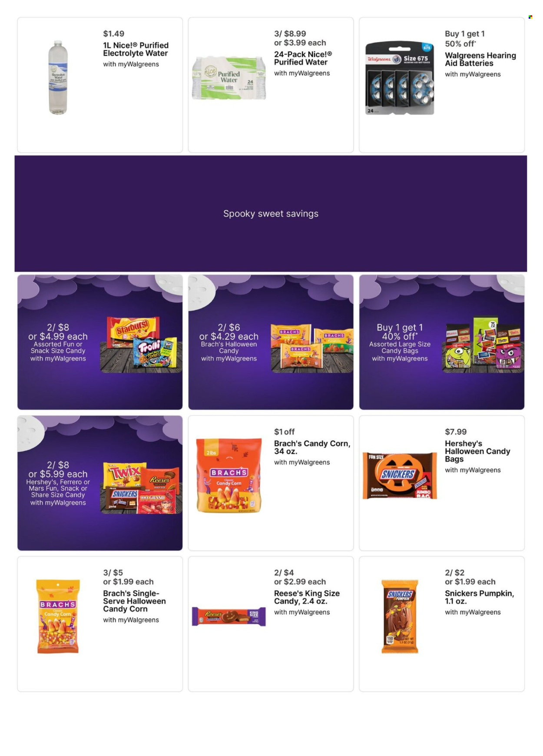The width and height of the screenshot is (543, 756).
Task: Click the electrolyte water bottle image
Action: coord(58,78)
